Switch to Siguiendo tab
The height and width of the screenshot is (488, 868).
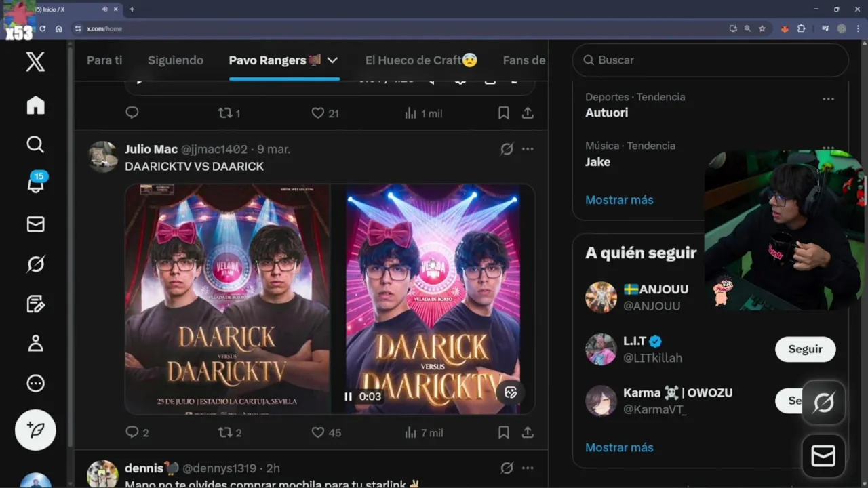pyautogui.click(x=176, y=60)
